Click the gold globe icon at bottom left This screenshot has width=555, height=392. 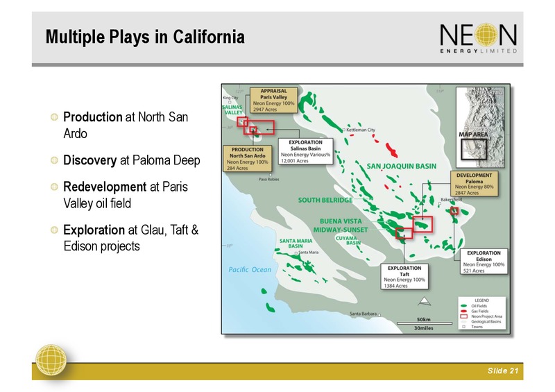tap(51, 360)
